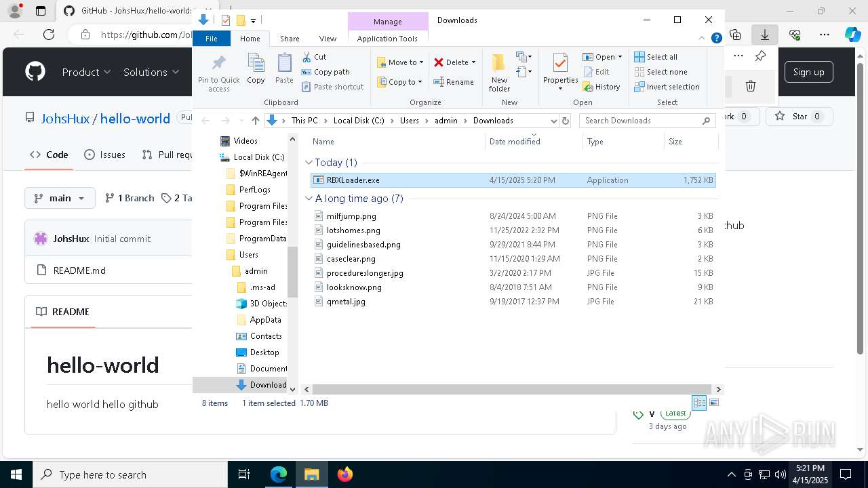Viewport: 868px width, 488px height.
Task: Switch to the Share ribbon tab
Action: [290, 39]
